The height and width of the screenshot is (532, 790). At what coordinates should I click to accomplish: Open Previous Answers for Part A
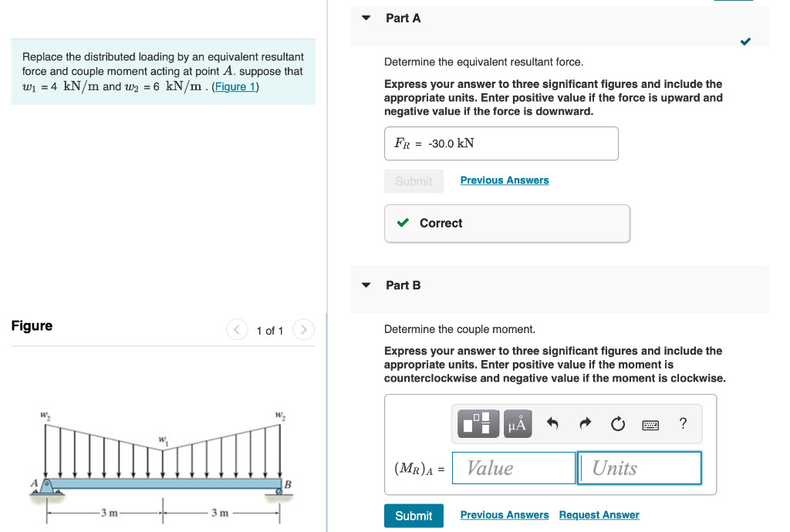pyautogui.click(x=504, y=180)
